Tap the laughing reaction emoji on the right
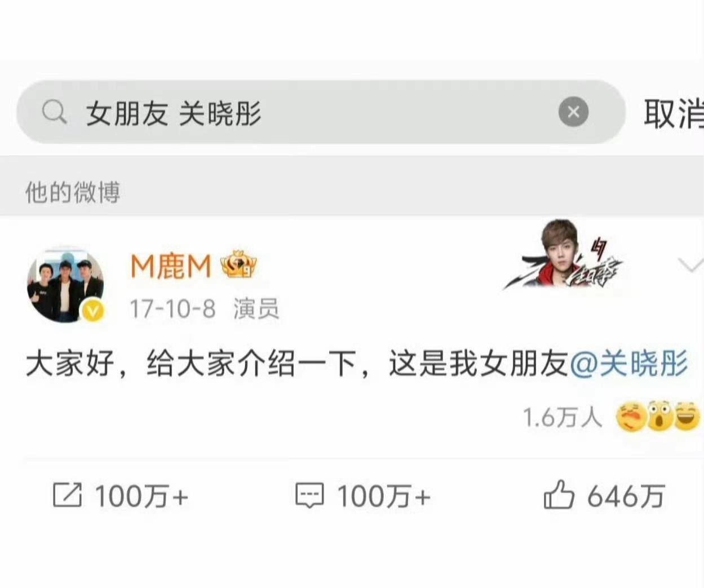The width and height of the screenshot is (704, 588). tap(687, 417)
